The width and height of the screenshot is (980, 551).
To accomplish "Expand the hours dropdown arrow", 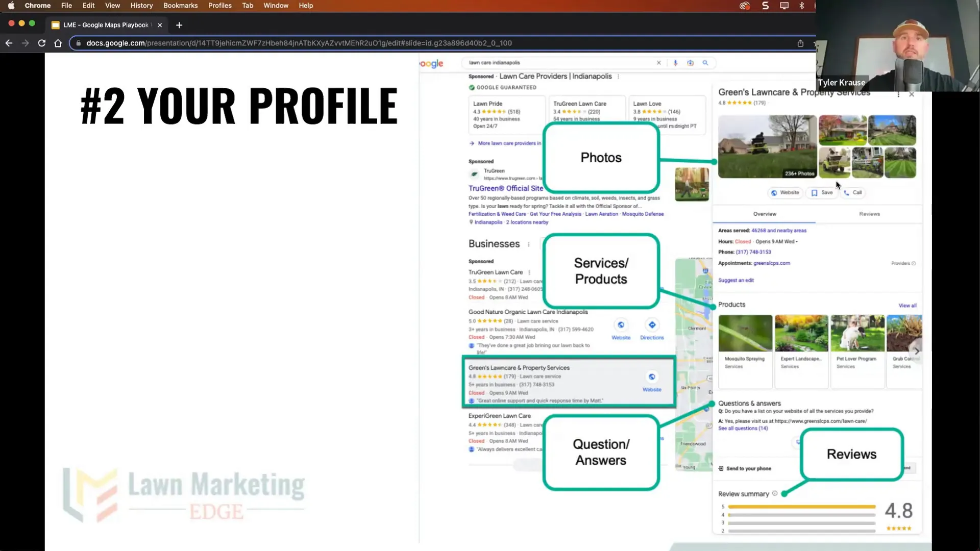I will pos(797,242).
